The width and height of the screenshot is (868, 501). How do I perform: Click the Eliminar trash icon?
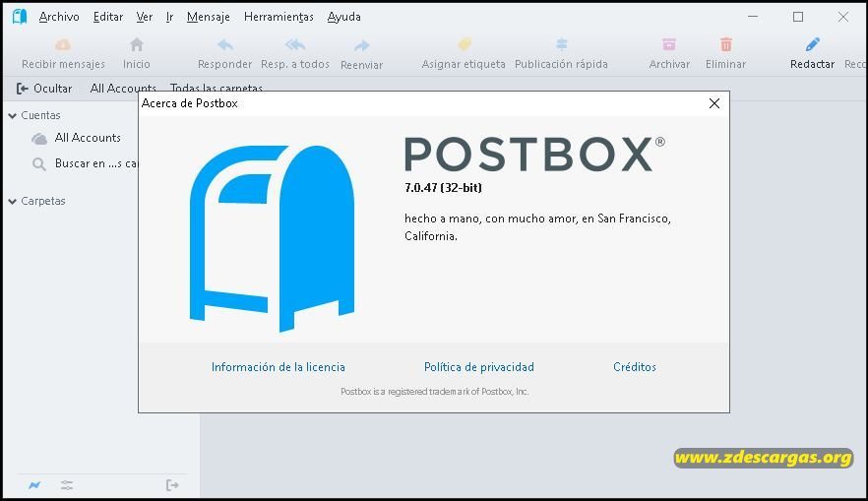pyautogui.click(x=725, y=45)
